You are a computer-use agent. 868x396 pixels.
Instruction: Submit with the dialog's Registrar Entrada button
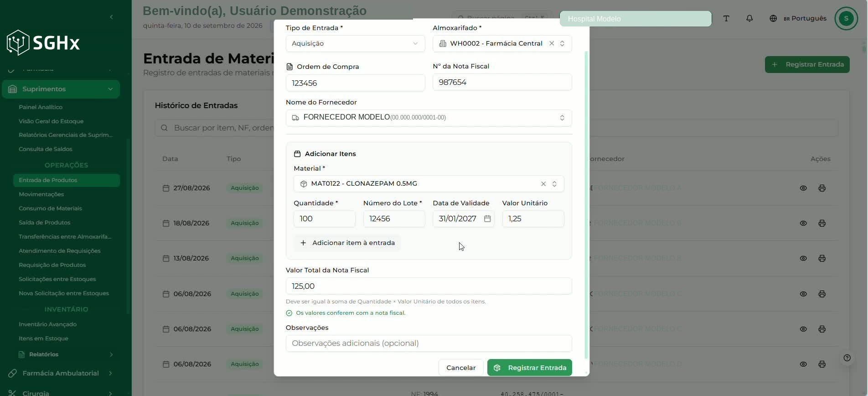pyautogui.click(x=530, y=368)
